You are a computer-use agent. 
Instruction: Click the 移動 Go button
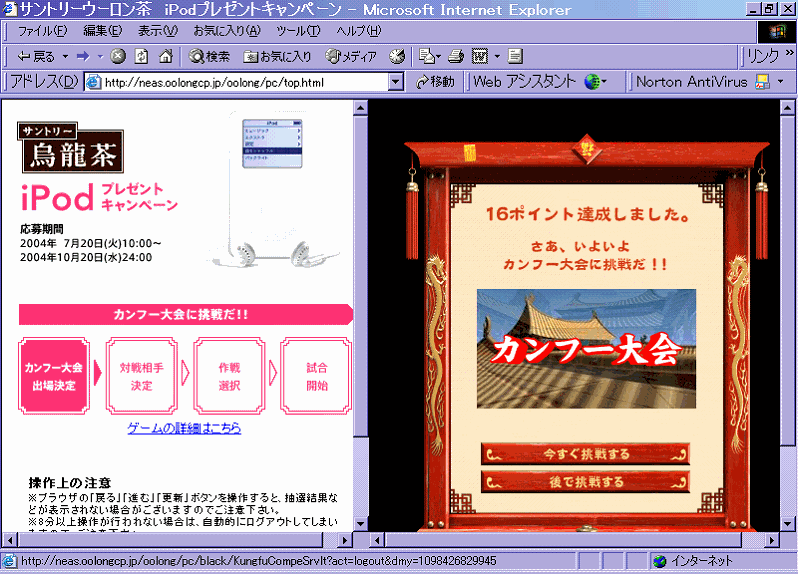pyautogui.click(x=435, y=82)
